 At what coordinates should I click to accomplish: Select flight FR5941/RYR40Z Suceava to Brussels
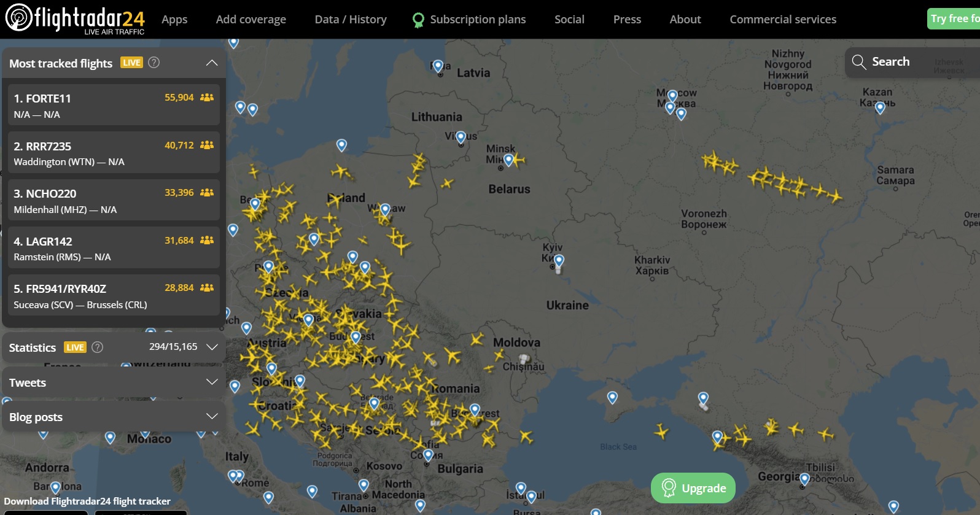[114, 295]
